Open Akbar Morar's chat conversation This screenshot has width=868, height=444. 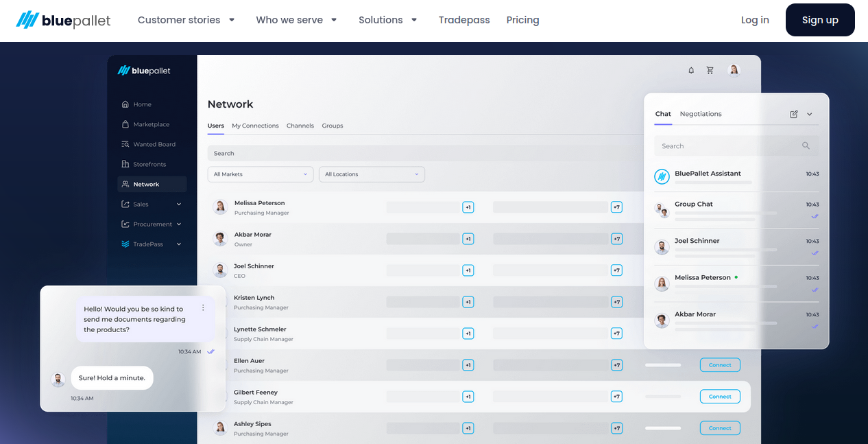736,320
